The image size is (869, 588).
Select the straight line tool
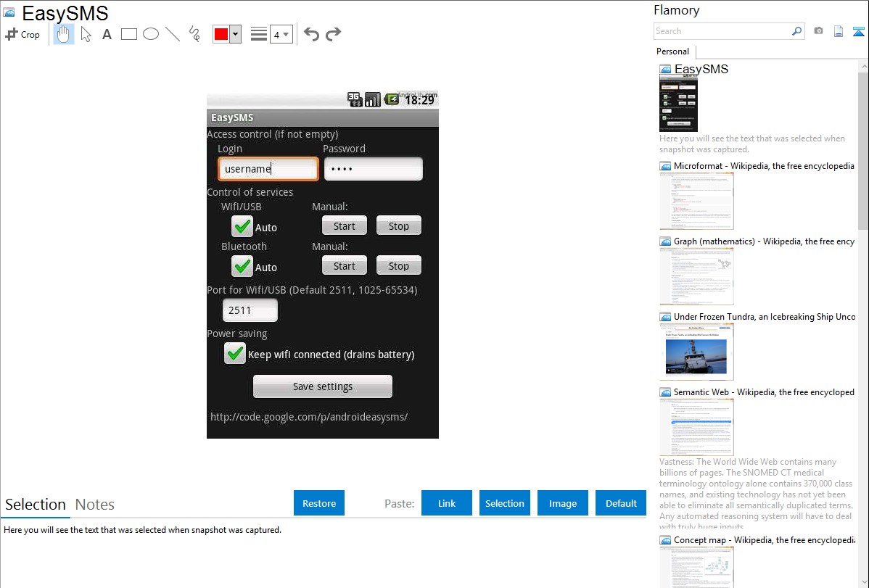coord(173,34)
